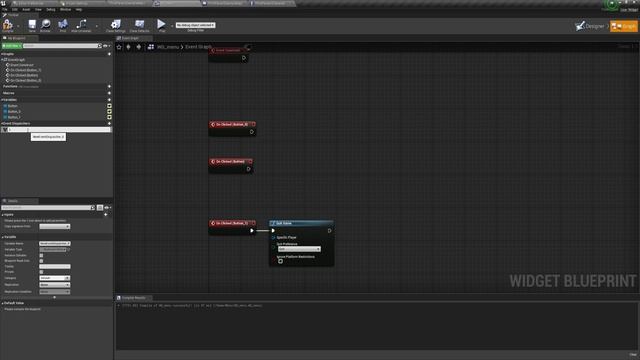Switch to Graph mode

pyautogui.click(x=624, y=26)
